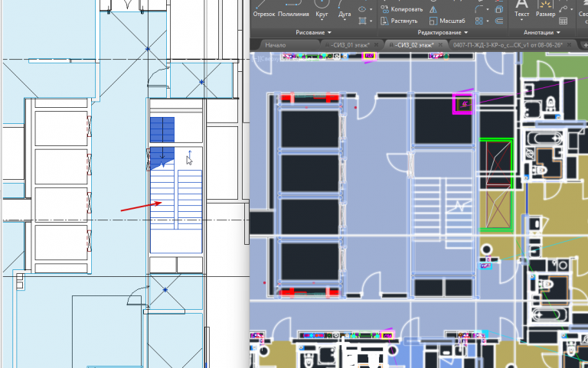Switch to the Начало tab

pos(276,45)
